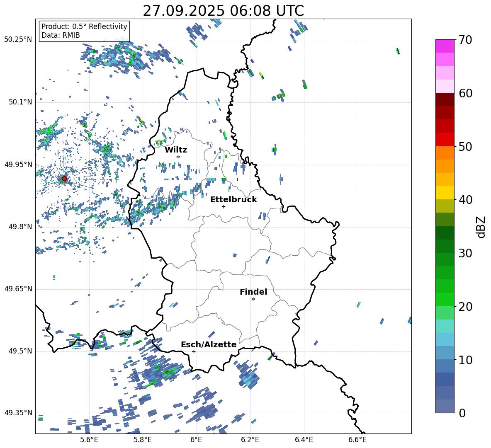Click the yellow segment above 40 dBZ
Viewport: 491px width, 448px height.
pyautogui.click(x=445, y=193)
